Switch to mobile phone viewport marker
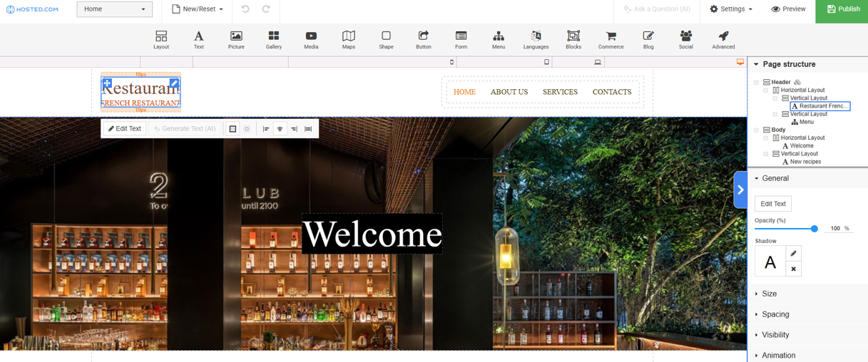868x362 pixels. (451, 63)
